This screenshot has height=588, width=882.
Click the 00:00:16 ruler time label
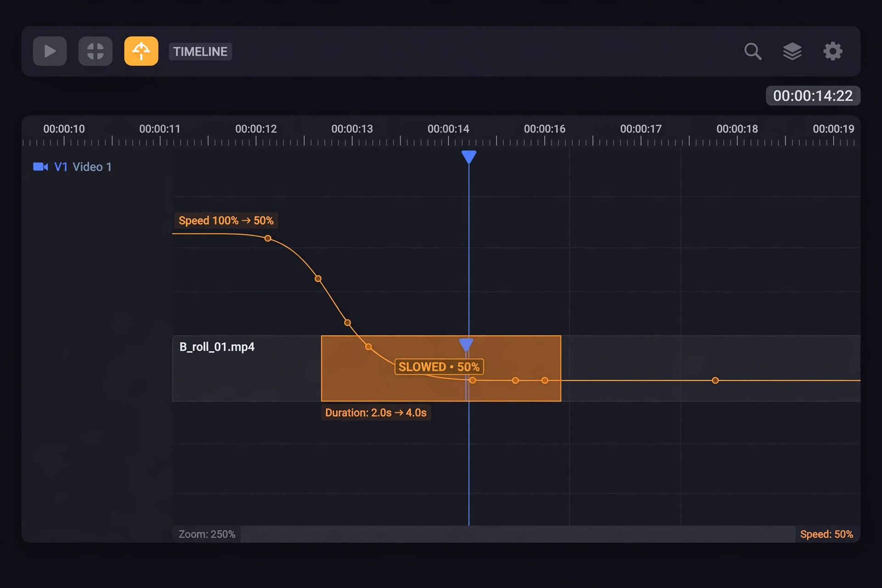[x=544, y=129]
